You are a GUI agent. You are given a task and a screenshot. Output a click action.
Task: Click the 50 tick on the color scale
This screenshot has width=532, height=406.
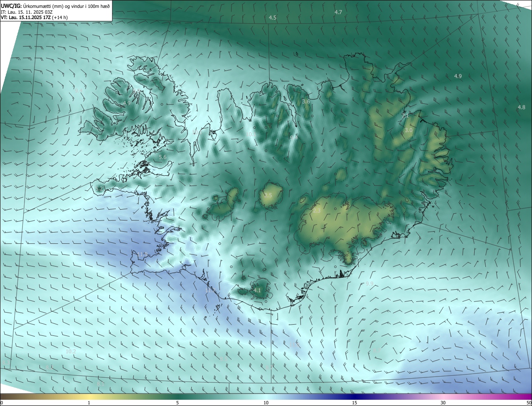(x=529, y=403)
